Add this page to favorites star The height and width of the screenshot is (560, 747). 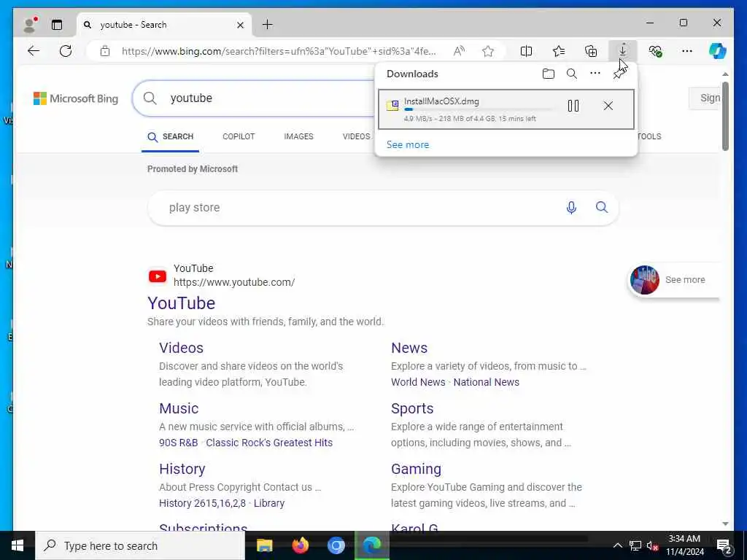point(488,51)
